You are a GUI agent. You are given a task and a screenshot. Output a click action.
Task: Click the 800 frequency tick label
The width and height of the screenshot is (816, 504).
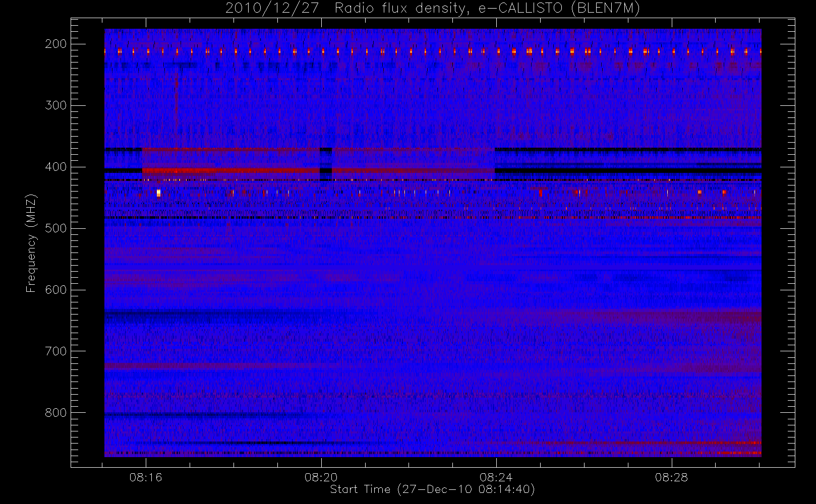click(55, 413)
